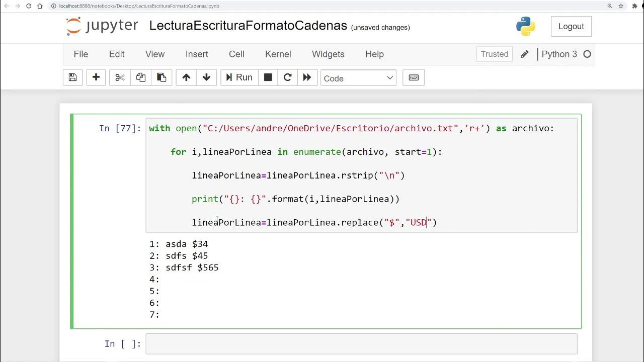The image size is (644, 362).
Task: Rename notebook LecturaEscrituraFormatoCadenas title
Action: click(248, 26)
